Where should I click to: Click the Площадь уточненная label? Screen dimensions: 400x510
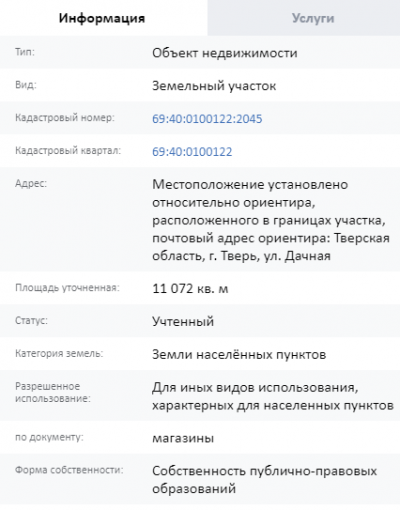67,288
